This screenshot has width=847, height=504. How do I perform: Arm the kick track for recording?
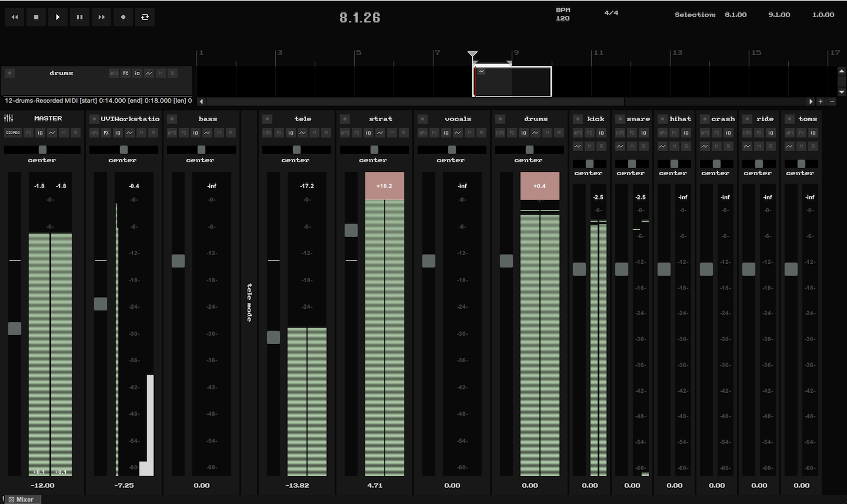[578, 119]
